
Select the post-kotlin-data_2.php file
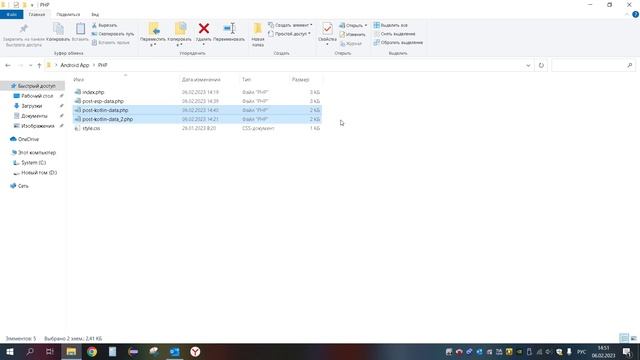pos(108,119)
